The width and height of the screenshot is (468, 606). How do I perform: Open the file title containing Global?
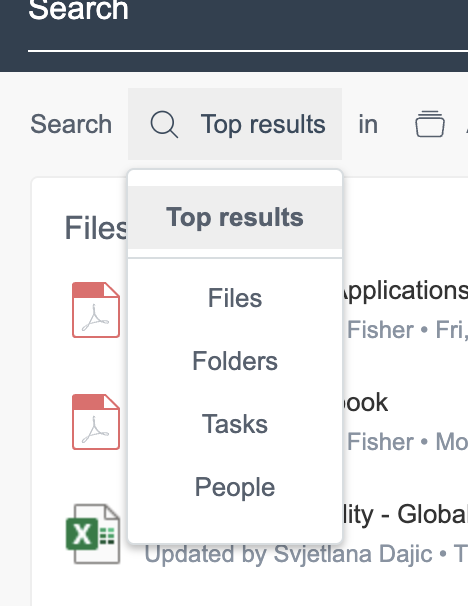405,514
